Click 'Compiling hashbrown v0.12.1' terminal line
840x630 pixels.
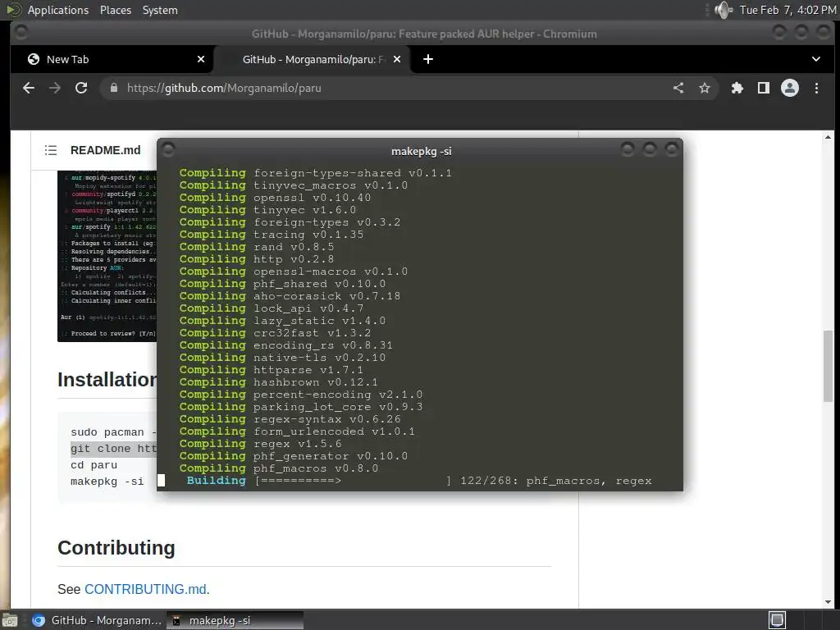pyautogui.click(x=279, y=382)
